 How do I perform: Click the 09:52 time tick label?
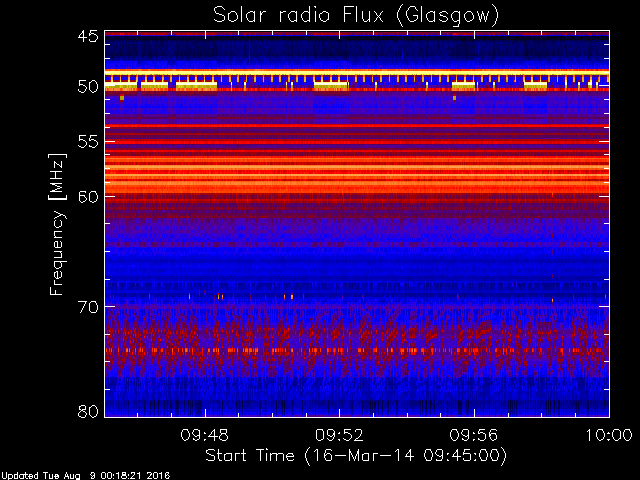click(339, 435)
